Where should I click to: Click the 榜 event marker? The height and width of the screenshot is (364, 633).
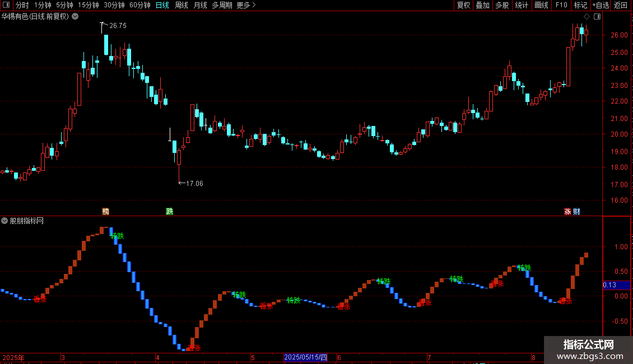click(x=105, y=212)
